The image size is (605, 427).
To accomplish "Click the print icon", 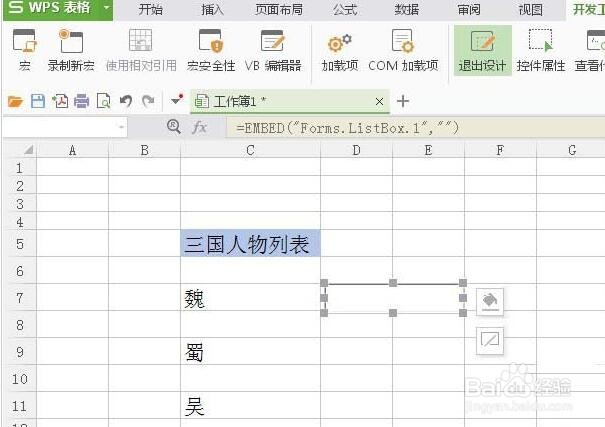I will click(81, 101).
